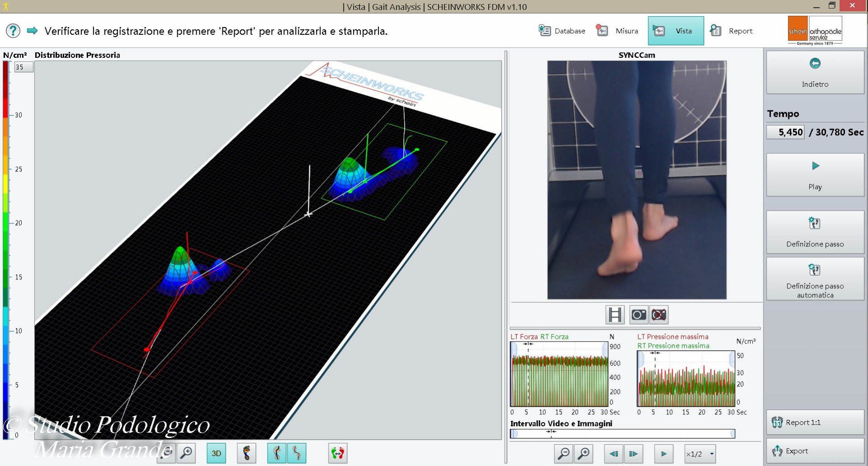This screenshot has height=466, width=868.
Task: Open the x1/2 playback speed dropdown
Action: (700, 454)
